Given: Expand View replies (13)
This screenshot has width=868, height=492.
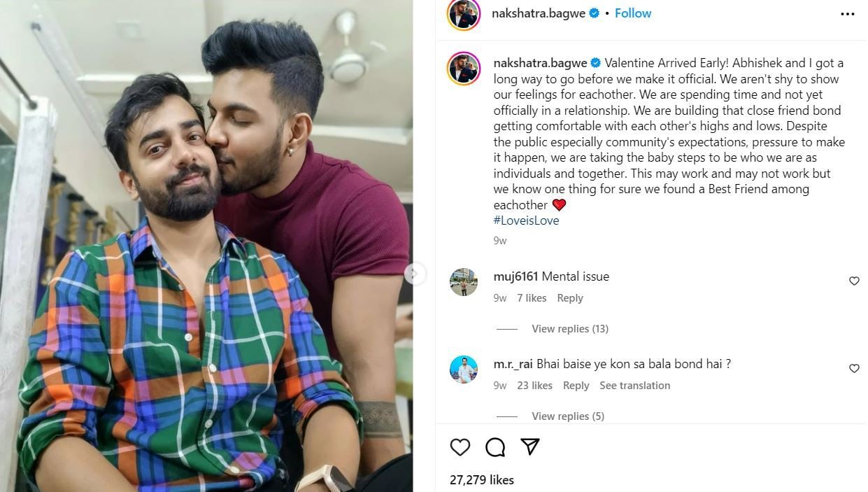Looking at the screenshot, I should (569, 329).
